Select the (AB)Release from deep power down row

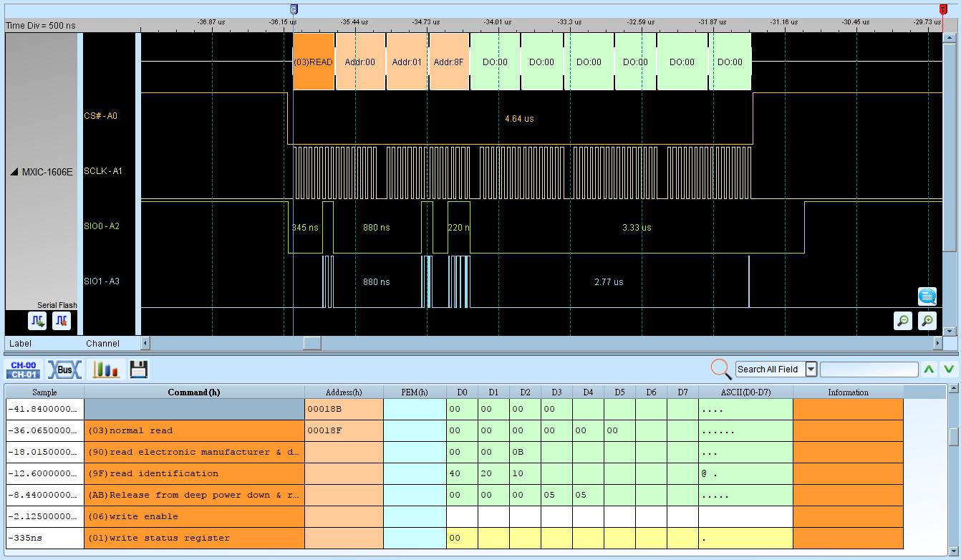tap(454, 496)
